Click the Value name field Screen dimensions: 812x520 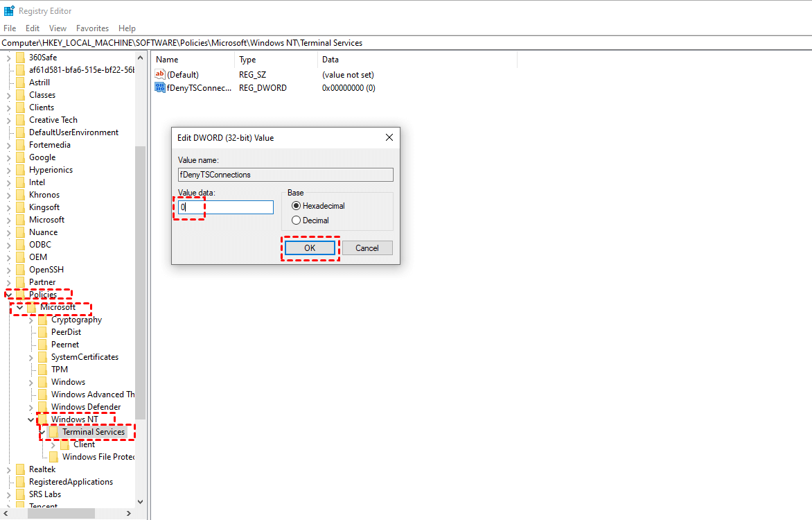285,175
